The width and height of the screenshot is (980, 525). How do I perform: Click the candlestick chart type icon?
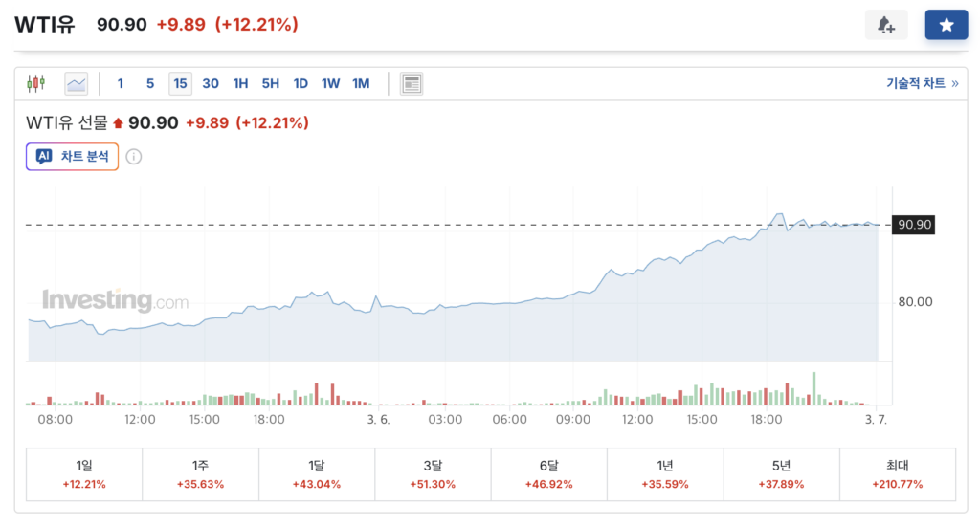coord(36,83)
